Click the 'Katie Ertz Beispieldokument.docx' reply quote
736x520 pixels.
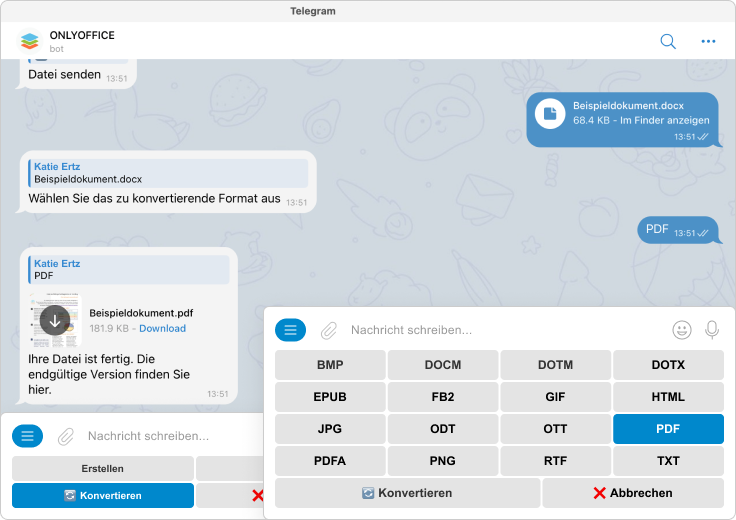168,173
